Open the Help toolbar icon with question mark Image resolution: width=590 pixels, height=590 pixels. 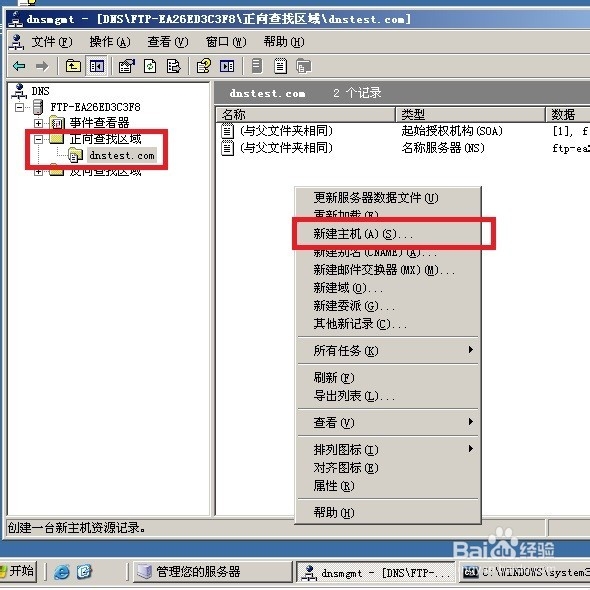(204, 66)
